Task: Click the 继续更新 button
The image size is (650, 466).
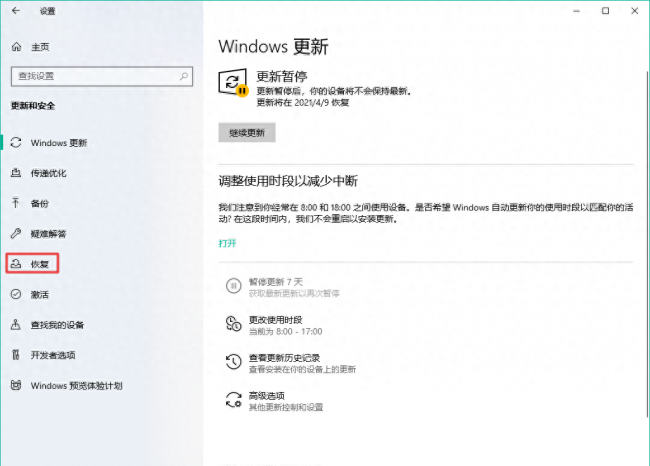Action: coord(247,133)
